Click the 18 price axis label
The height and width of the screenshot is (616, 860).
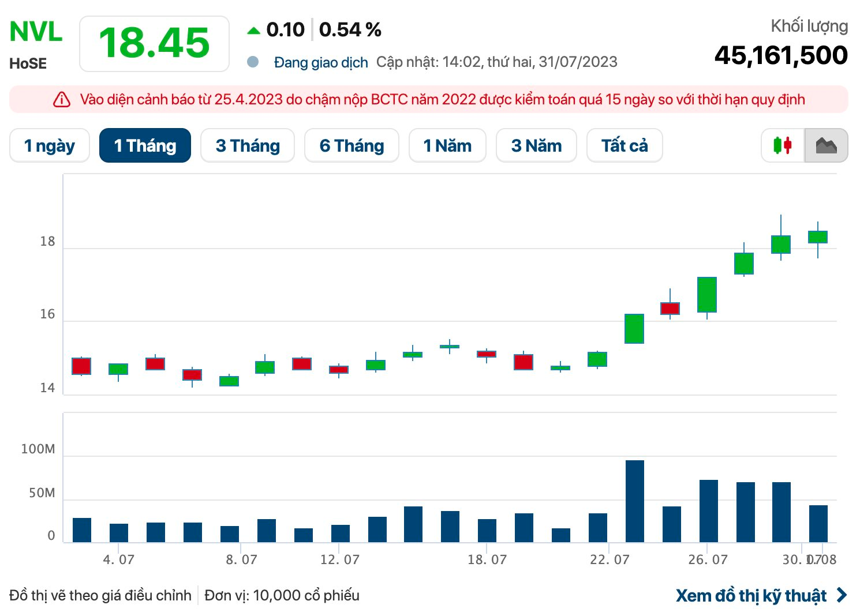coord(48,242)
